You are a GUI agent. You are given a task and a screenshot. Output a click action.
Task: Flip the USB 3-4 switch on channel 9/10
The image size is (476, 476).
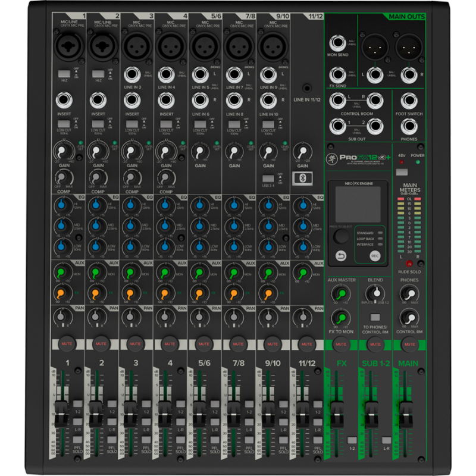click(x=268, y=179)
